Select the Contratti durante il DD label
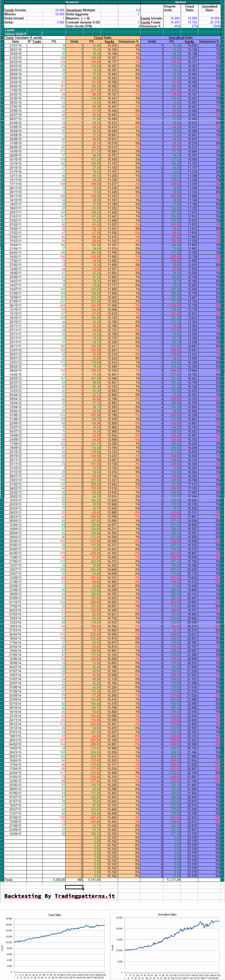The height and width of the screenshot is (980, 225). point(83,22)
